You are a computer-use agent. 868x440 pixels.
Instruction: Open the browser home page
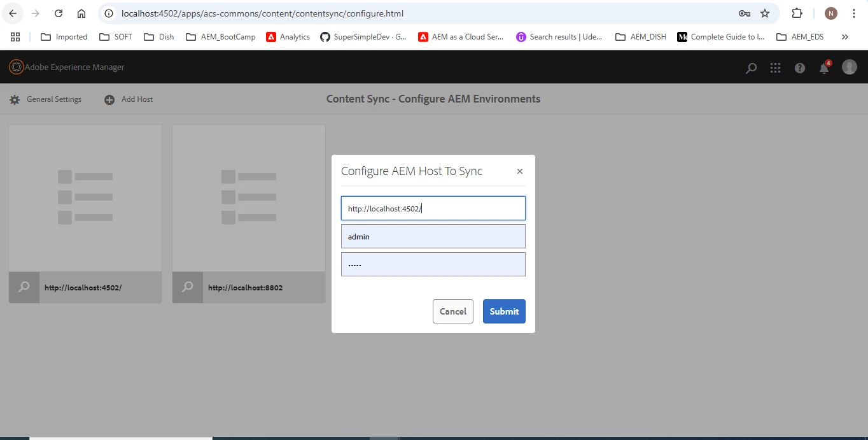(x=81, y=13)
